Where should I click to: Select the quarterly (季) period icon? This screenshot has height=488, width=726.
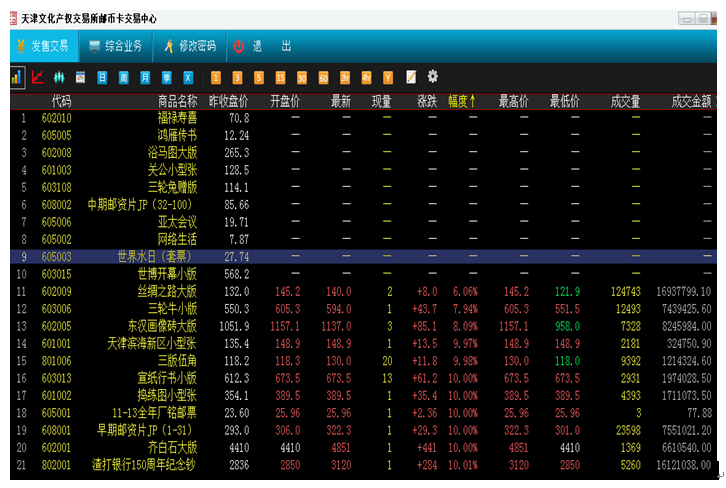(166, 77)
